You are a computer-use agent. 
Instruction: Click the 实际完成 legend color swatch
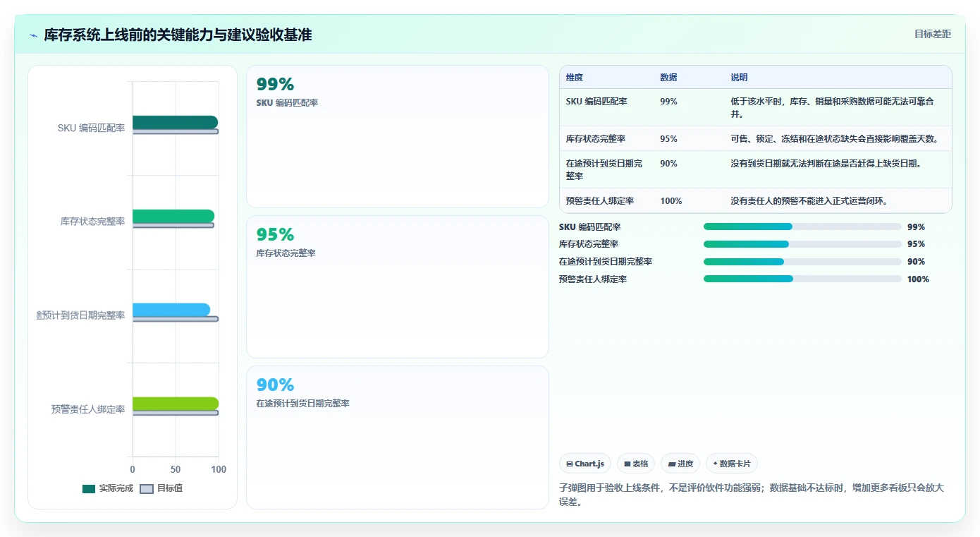[x=89, y=488]
